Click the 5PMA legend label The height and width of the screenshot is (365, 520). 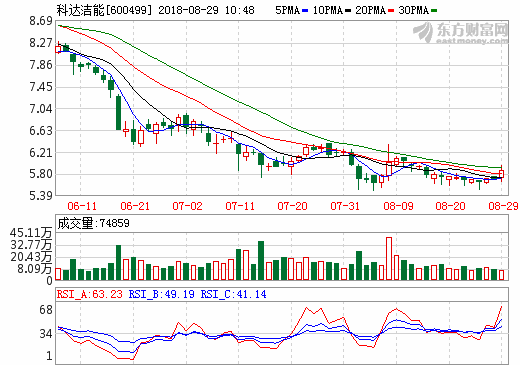[x=287, y=10]
